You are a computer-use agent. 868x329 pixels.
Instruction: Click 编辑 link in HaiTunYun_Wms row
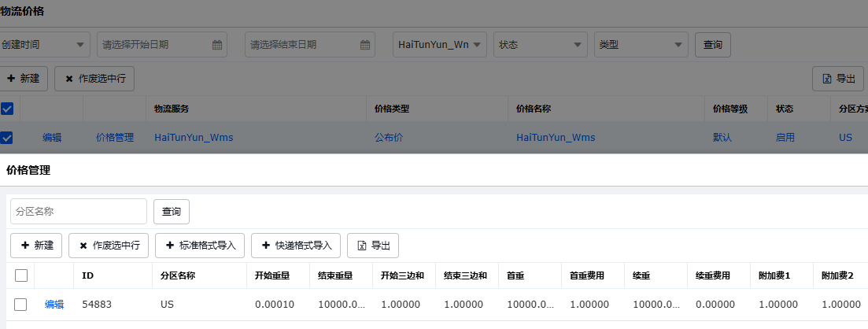click(x=52, y=138)
